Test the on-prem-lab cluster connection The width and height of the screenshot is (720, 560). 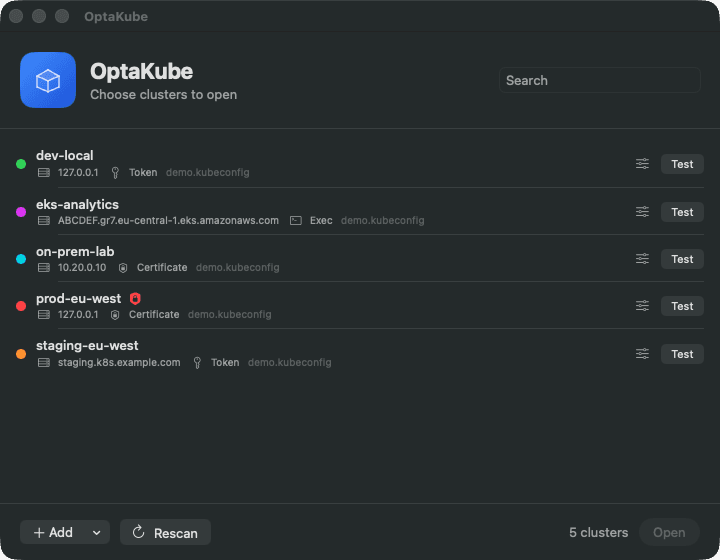tap(682, 259)
